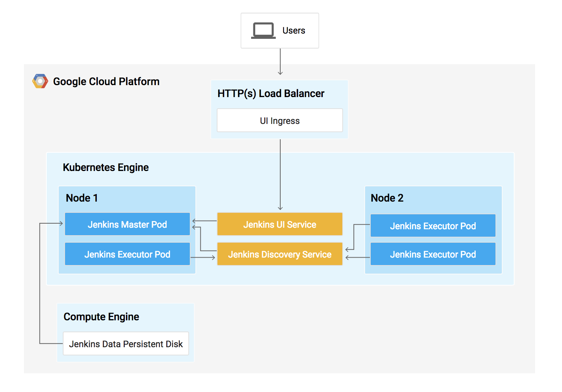Select the Jenkins Master Pod box
Screen dimensions: 562x392
tap(127, 224)
